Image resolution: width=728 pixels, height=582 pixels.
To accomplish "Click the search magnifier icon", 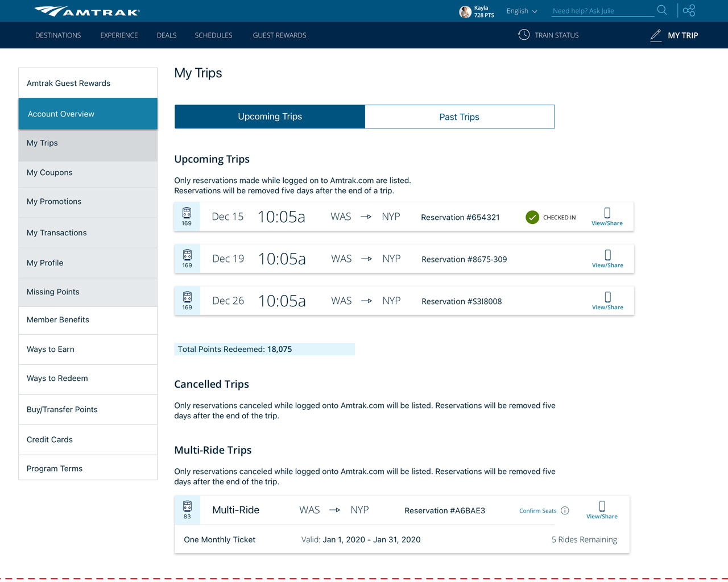I will (662, 10).
